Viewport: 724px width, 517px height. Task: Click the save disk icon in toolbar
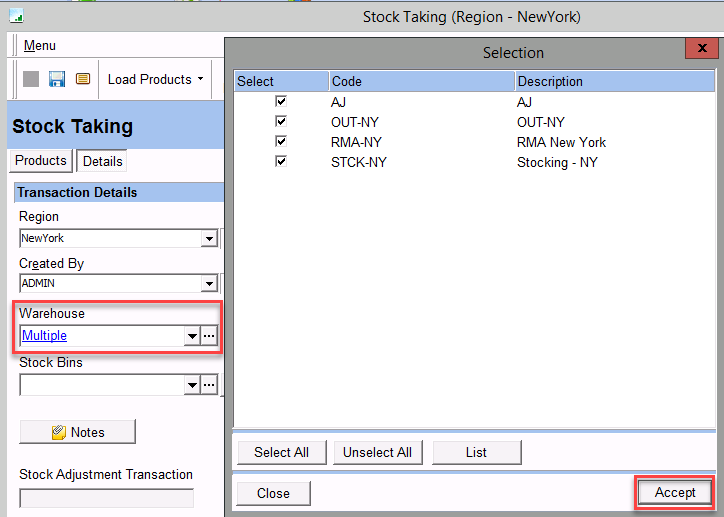point(57,79)
